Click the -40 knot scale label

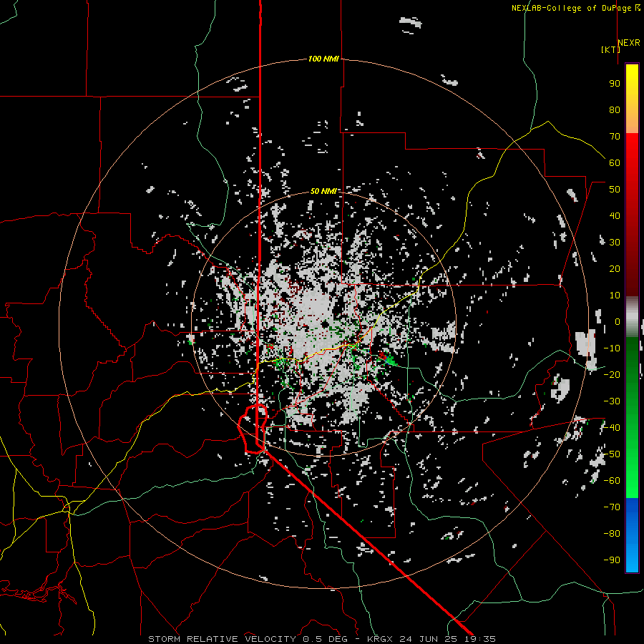612,428
